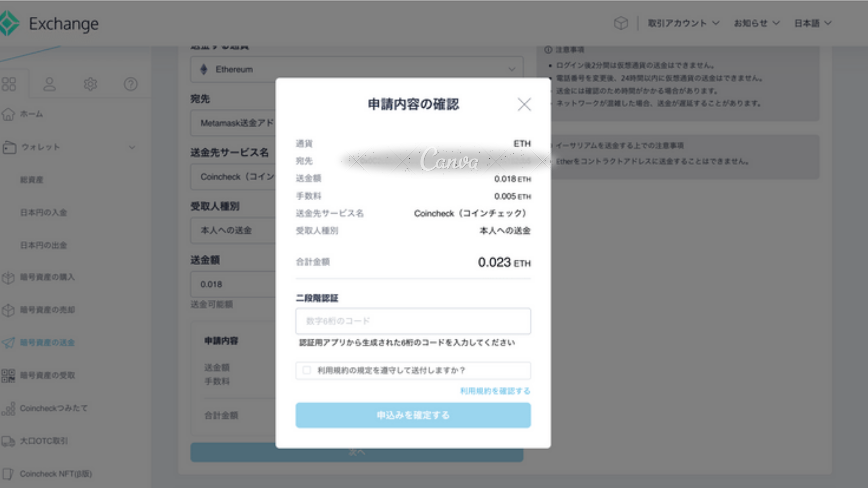Viewport: 868px width, 488px height.
Task: Click the 申込みを確定する button
Action: click(413, 415)
